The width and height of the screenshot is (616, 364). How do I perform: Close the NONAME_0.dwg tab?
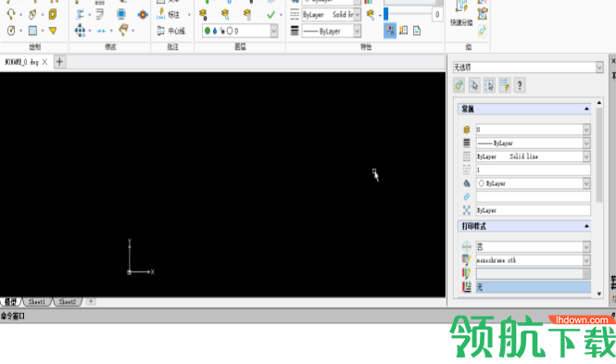(44, 62)
